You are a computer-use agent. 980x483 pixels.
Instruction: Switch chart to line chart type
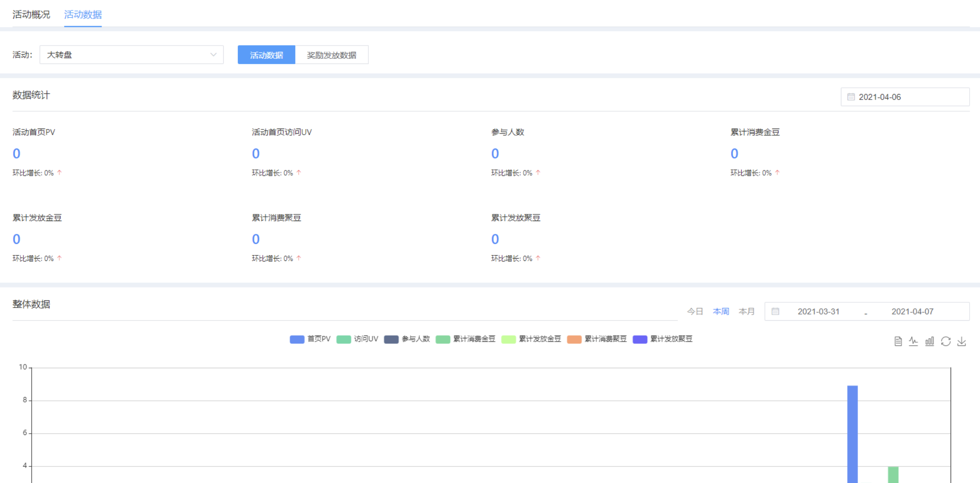[x=914, y=341]
